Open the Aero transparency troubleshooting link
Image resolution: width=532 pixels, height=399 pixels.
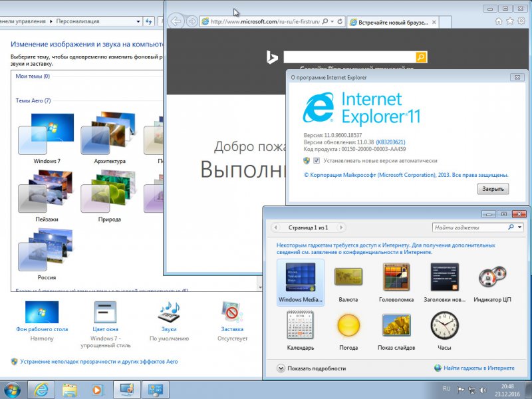click(99, 361)
